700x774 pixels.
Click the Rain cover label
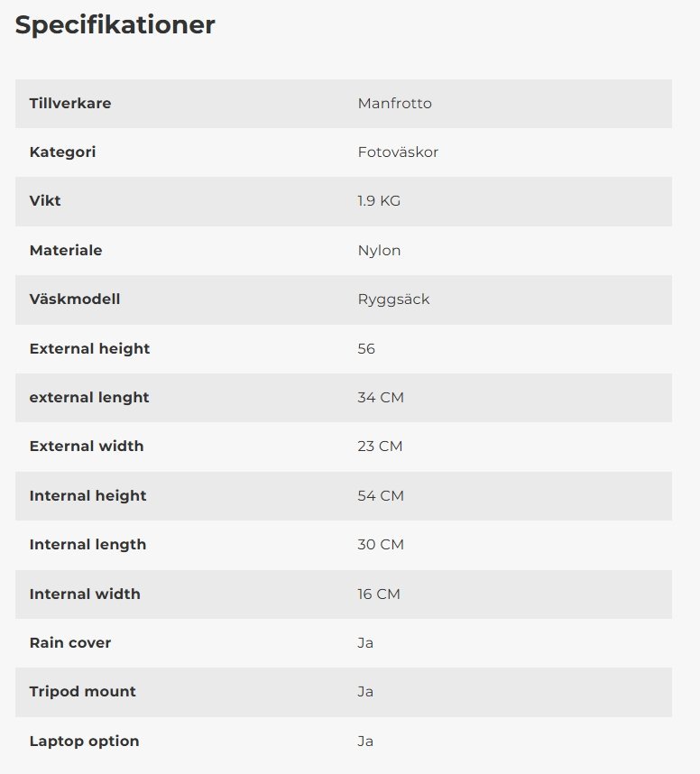70,643
